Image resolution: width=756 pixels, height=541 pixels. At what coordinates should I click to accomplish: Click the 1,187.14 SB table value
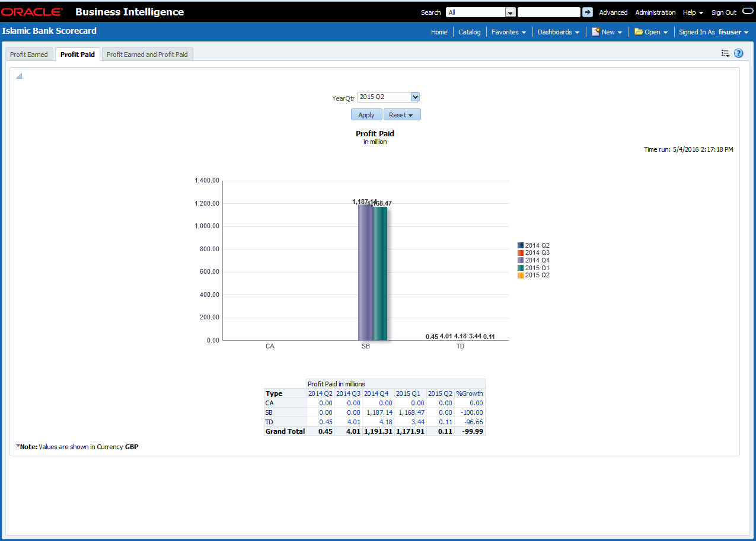378,412
